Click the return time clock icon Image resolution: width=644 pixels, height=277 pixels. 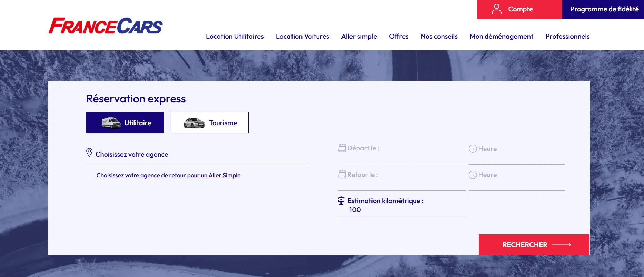pos(473,175)
